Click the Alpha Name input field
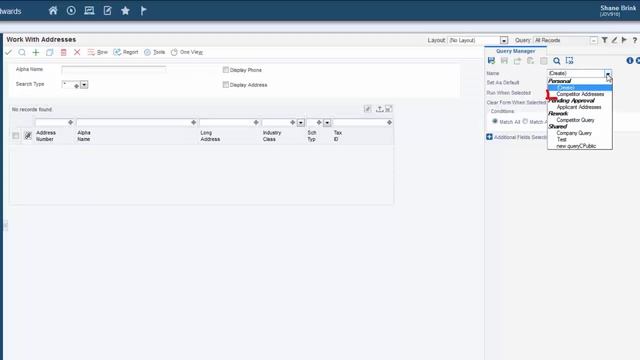Screen dimensions: 640x360 (114, 70)
